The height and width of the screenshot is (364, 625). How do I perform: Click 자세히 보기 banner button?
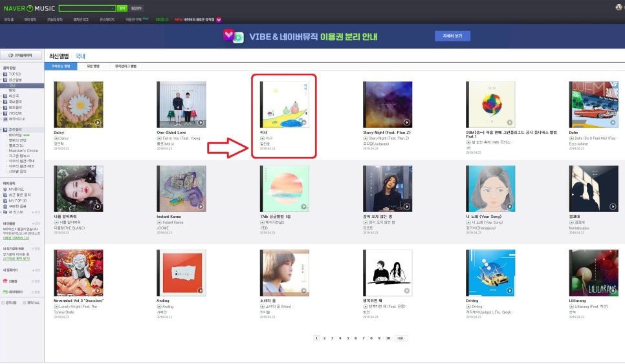pyautogui.click(x=452, y=36)
